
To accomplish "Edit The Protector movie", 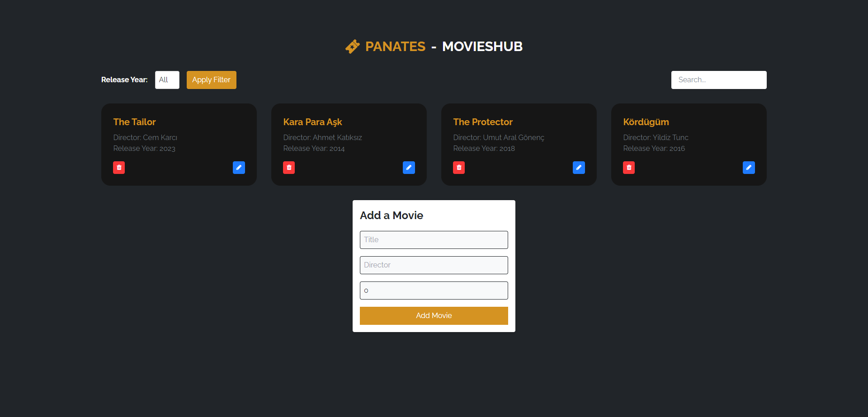I will [579, 168].
